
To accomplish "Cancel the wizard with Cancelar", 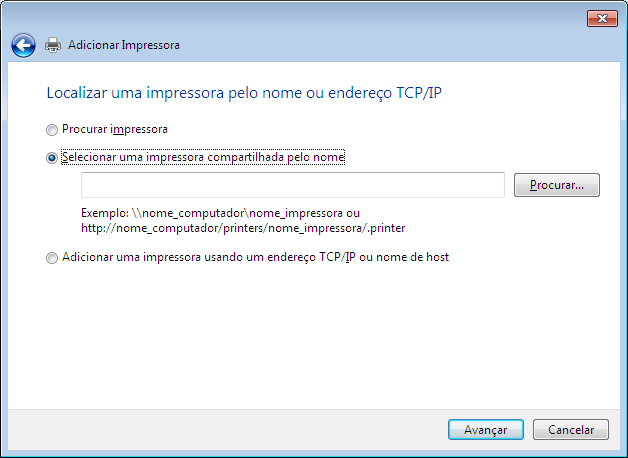I will pyautogui.click(x=571, y=430).
